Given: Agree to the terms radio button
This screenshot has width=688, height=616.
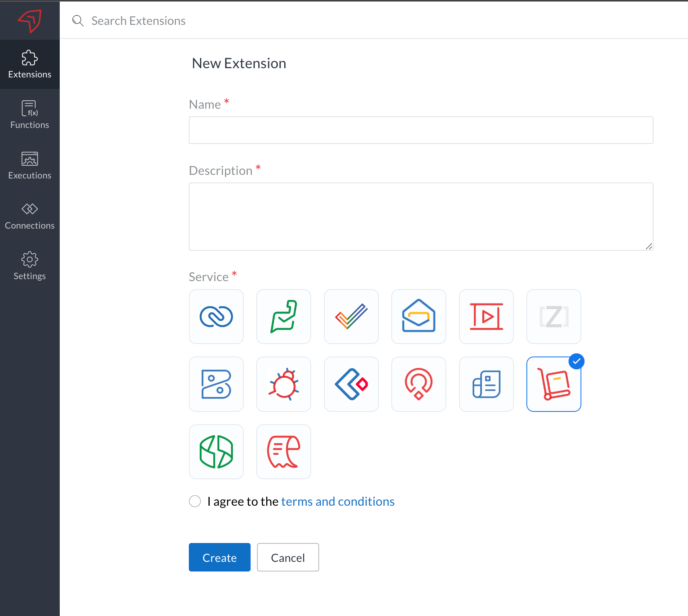Looking at the screenshot, I should click(195, 501).
